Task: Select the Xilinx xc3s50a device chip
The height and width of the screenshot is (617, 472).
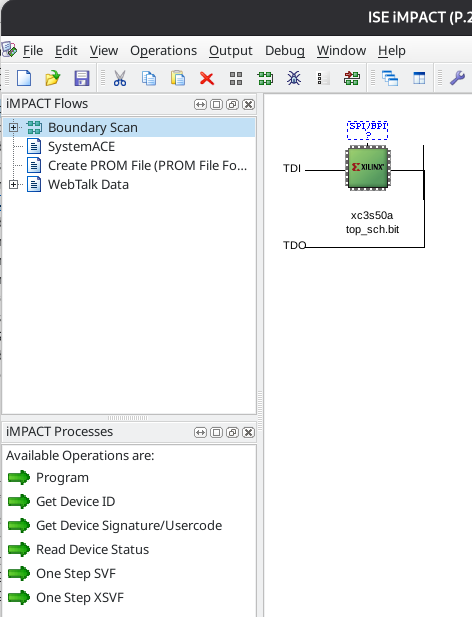Action: (368, 168)
